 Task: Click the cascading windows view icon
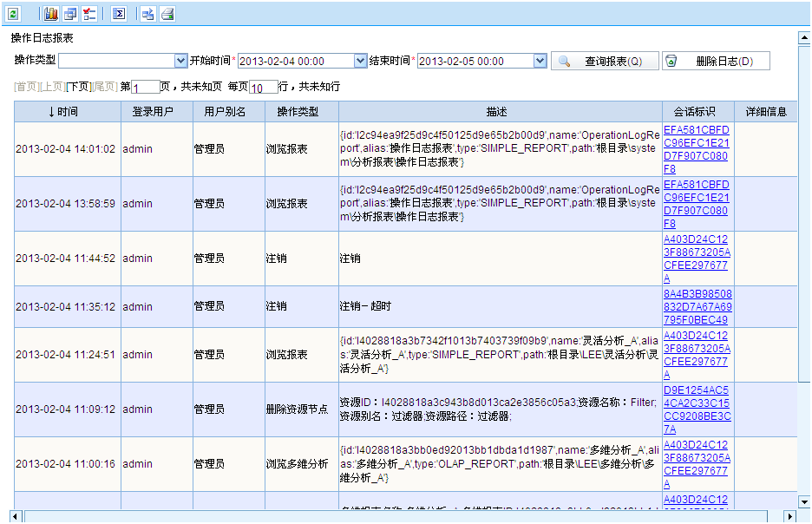[70, 14]
